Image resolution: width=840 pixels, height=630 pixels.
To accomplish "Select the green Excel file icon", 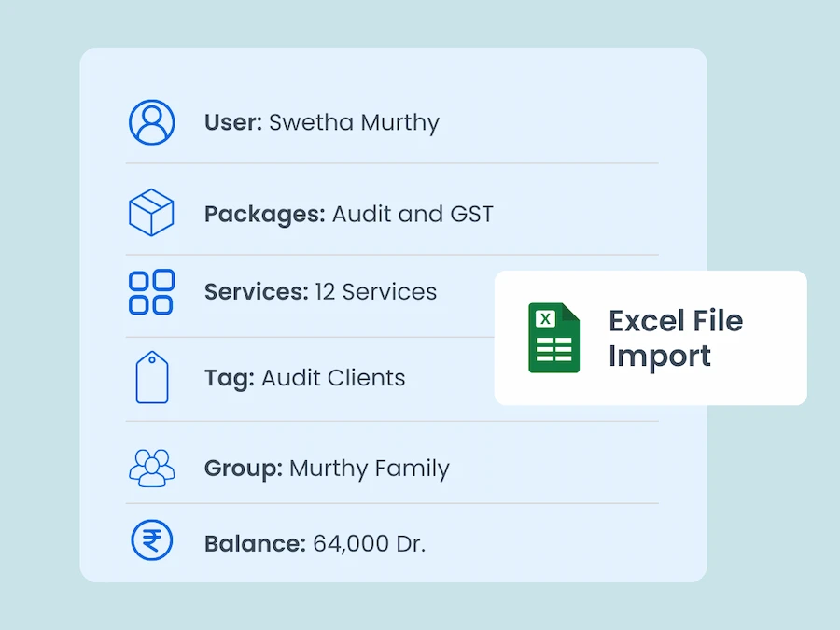I will click(x=553, y=337).
